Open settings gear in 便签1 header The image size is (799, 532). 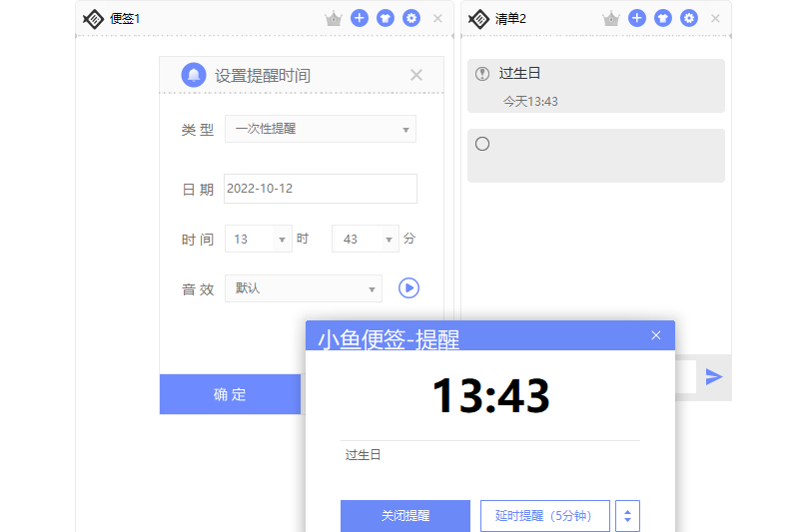(411, 18)
